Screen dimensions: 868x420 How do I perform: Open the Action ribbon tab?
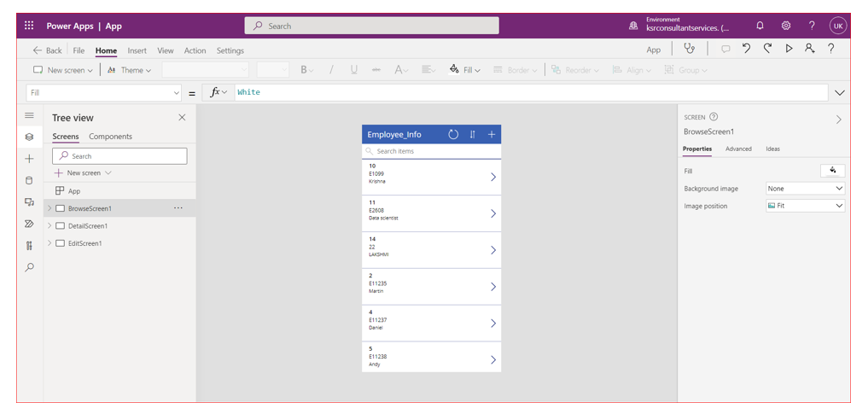[x=195, y=50]
